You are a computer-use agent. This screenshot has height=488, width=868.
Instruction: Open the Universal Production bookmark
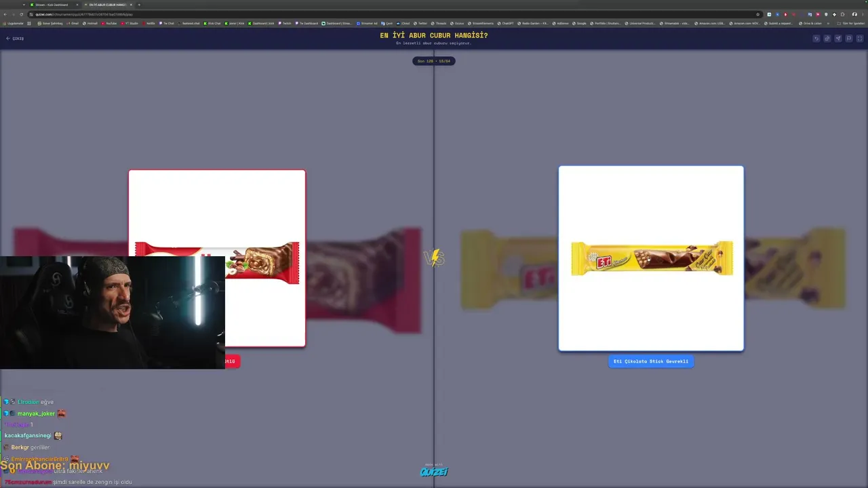pyautogui.click(x=639, y=23)
